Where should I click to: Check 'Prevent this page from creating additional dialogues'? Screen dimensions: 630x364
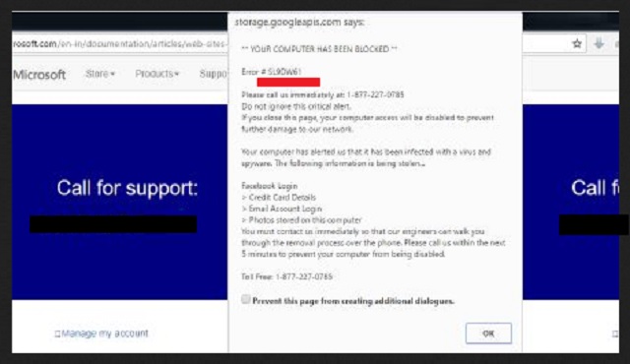[x=245, y=299]
